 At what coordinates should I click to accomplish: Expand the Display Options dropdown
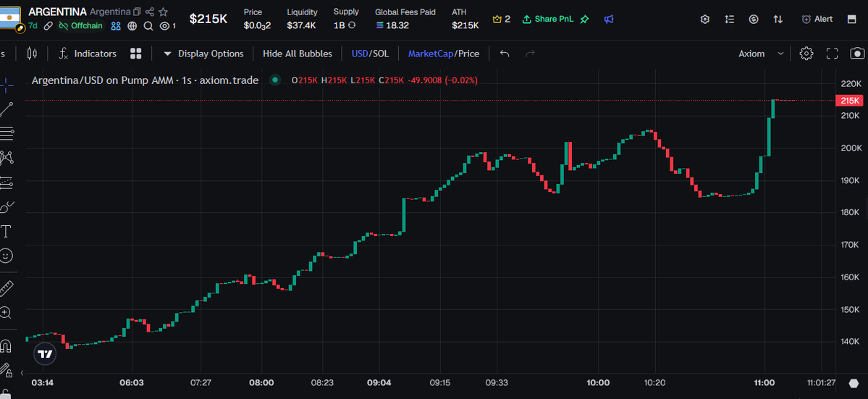pyautogui.click(x=203, y=54)
